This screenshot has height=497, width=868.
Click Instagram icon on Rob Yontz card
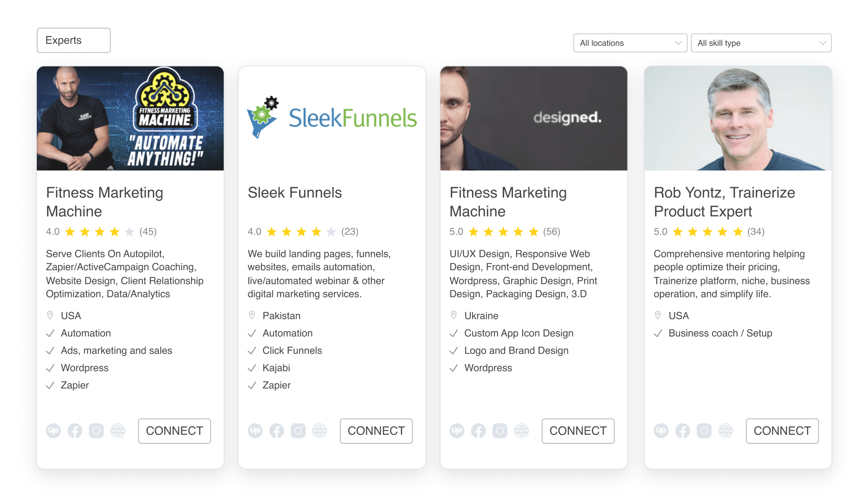[x=704, y=431]
